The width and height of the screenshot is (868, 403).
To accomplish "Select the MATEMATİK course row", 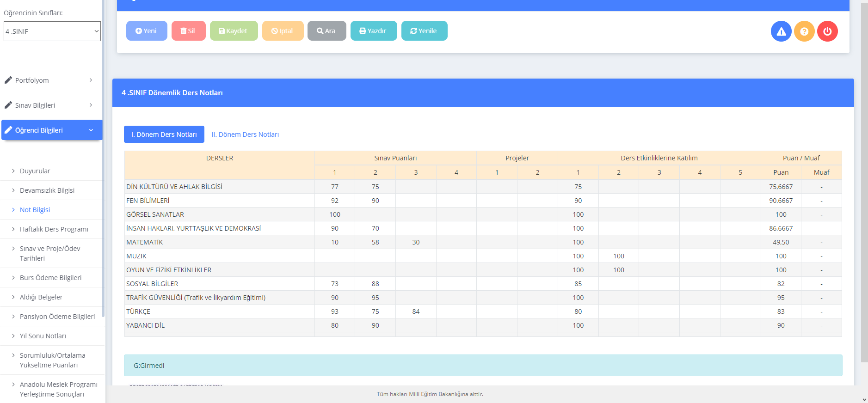I will (483, 242).
